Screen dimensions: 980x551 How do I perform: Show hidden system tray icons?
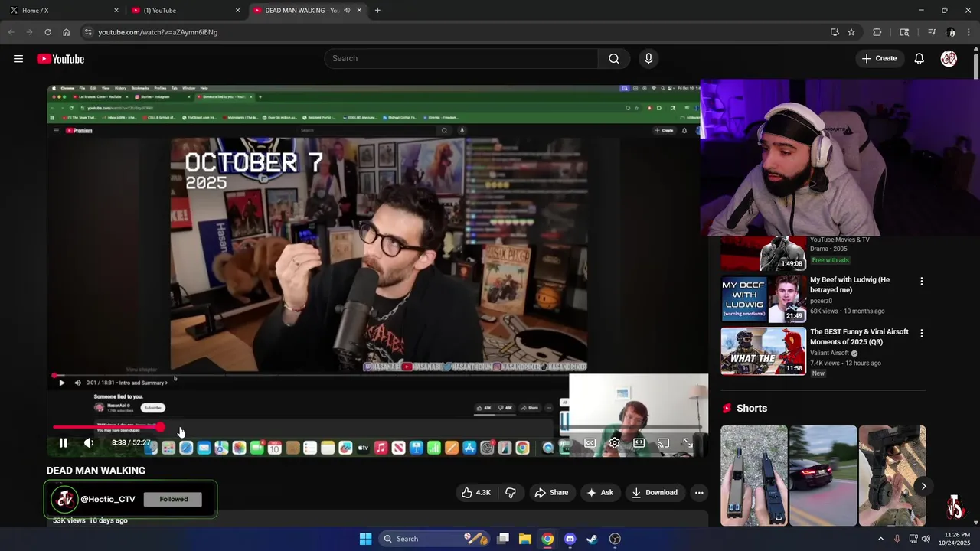pos(880,539)
